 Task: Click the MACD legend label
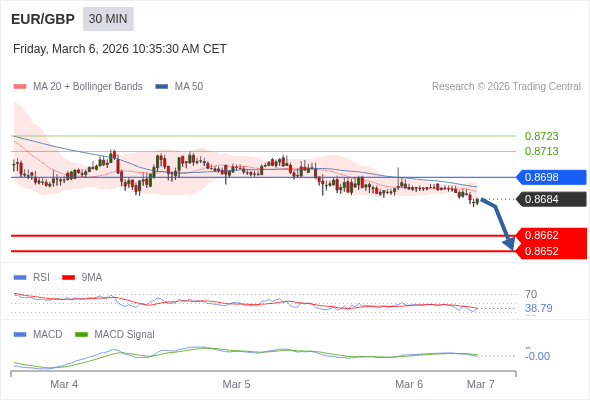[x=48, y=335]
